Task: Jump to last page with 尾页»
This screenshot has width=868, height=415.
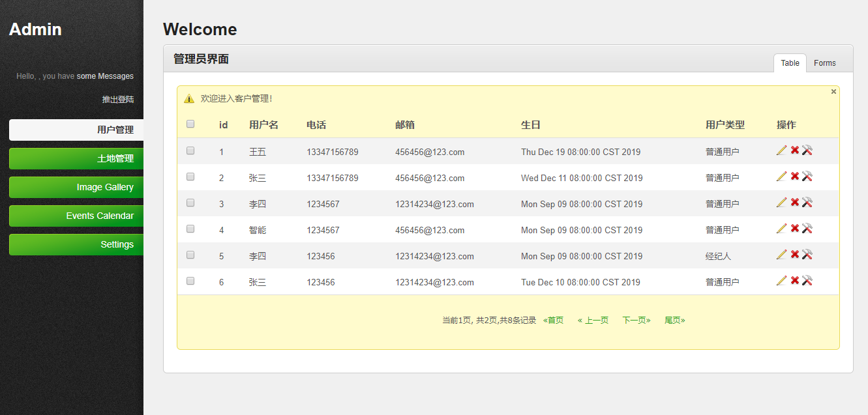Action: [674, 321]
